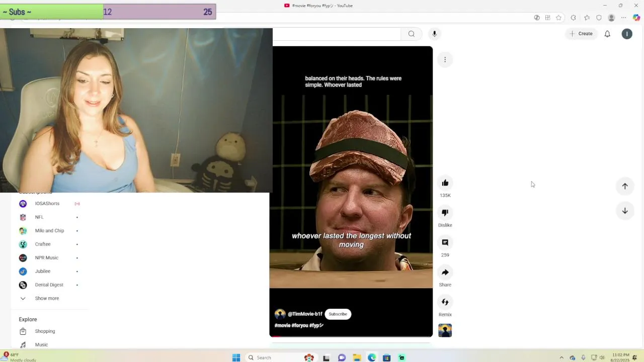
Task: Open the browser Favorites list icon
Action: tap(586, 18)
